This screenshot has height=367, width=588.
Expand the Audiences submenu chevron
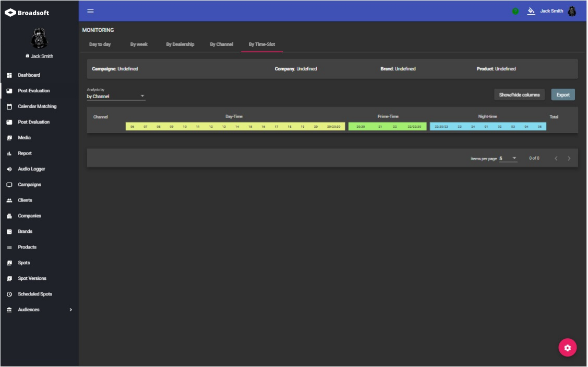point(71,310)
